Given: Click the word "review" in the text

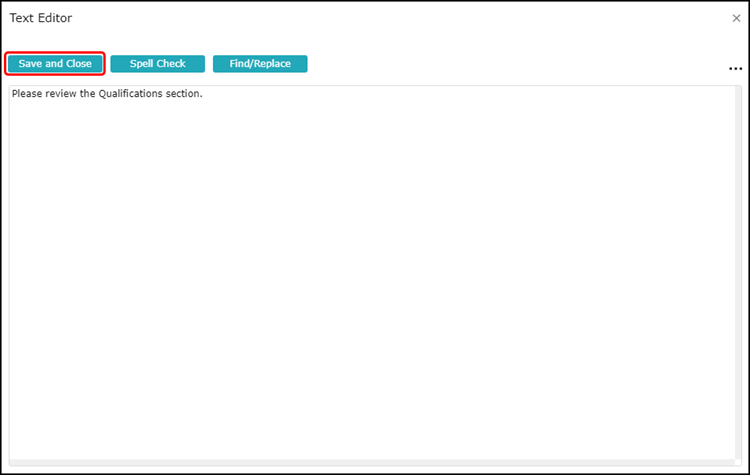Looking at the screenshot, I should click(62, 94).
